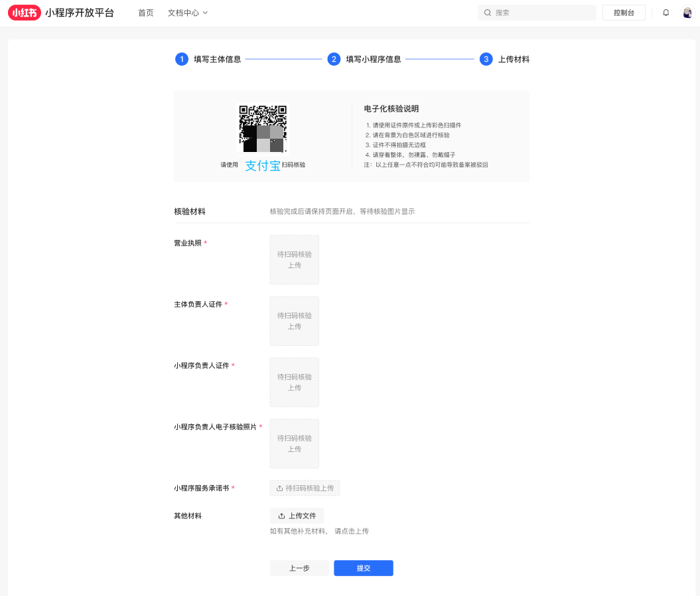Submit the form via 提交 button

click(x=363, y=568)
